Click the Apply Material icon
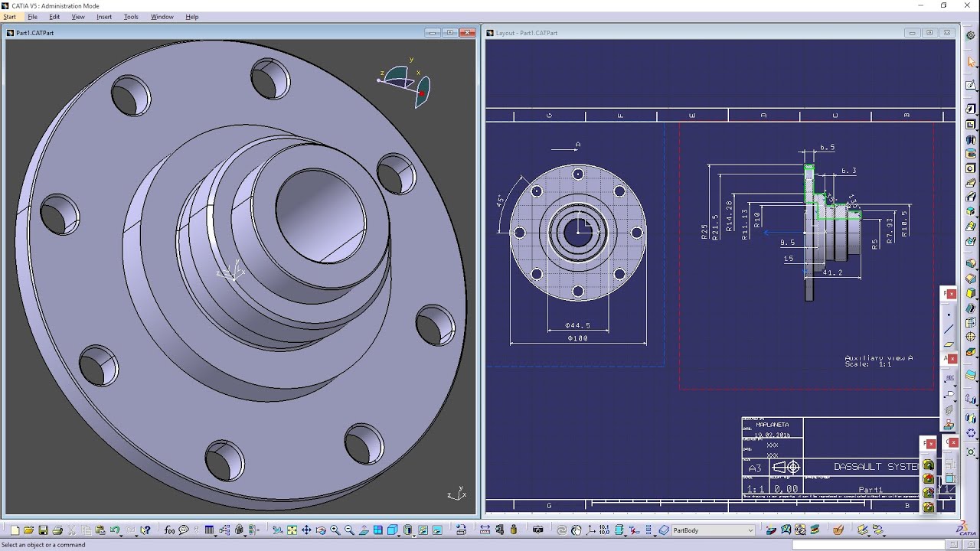This screenshot has width=980, height=551. click(838, 530)
